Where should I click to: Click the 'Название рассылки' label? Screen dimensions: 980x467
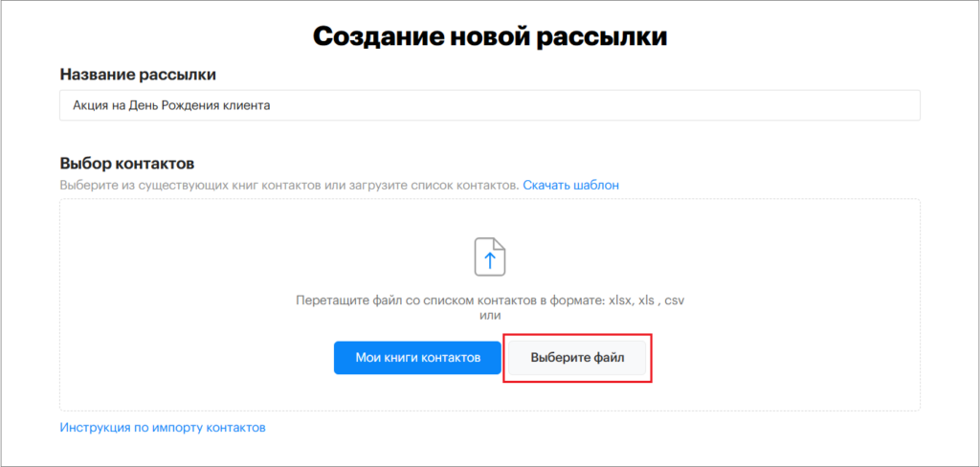point(138,75)
